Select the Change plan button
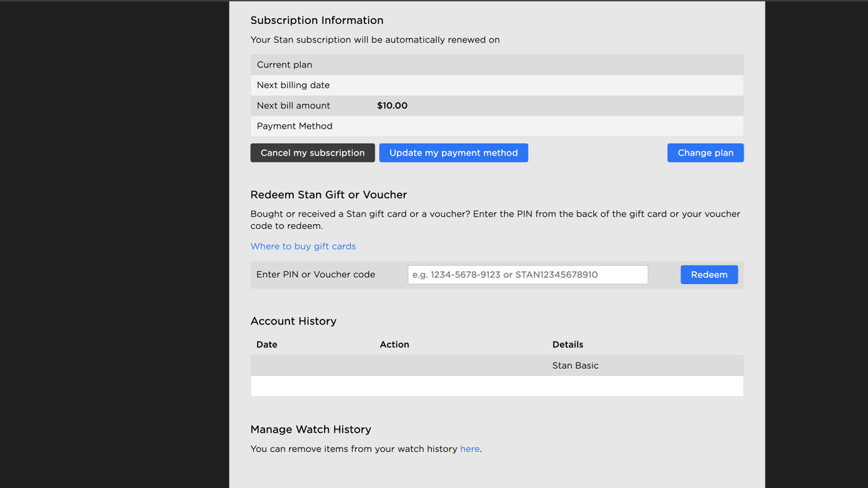Viewport: 868px width, 488px height. tap(705, 153)
